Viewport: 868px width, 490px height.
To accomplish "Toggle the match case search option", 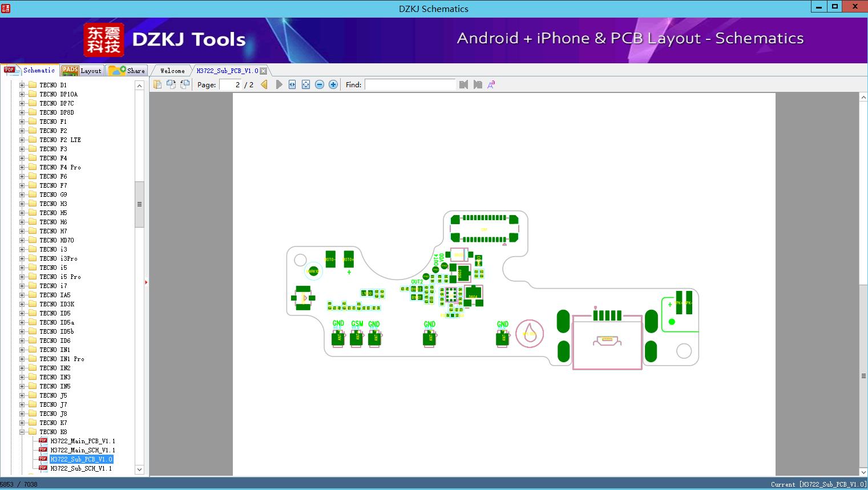I will [x=491, y=84].
